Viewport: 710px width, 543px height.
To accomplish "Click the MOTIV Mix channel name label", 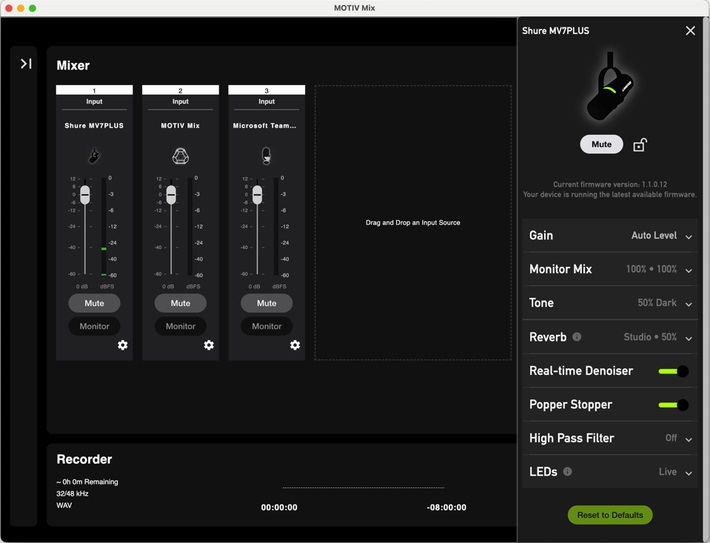I will 180,125.
